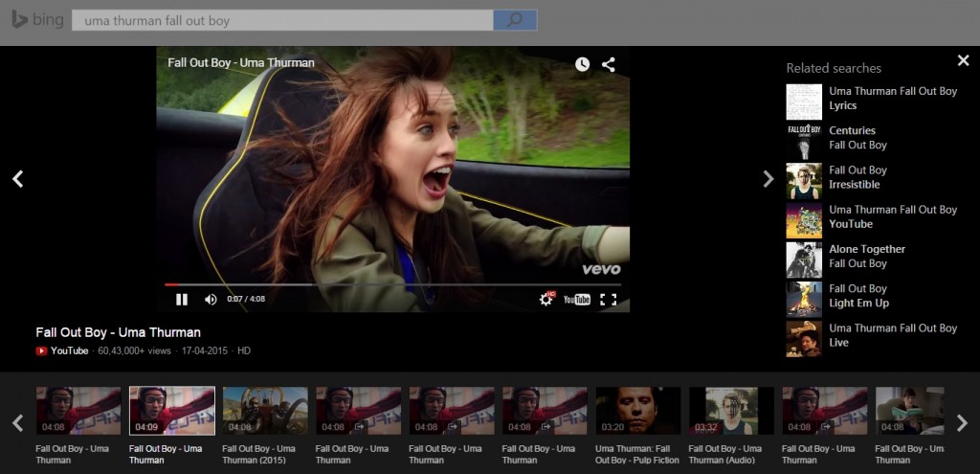Open 'Fall Out Boy Light Em Up' related search

tap(858, 295)
